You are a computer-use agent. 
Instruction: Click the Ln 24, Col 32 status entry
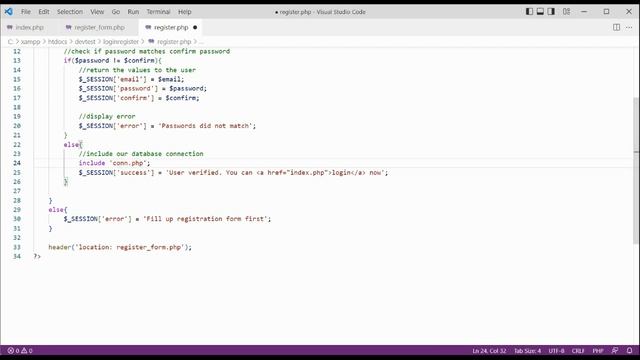coord(489,351)
